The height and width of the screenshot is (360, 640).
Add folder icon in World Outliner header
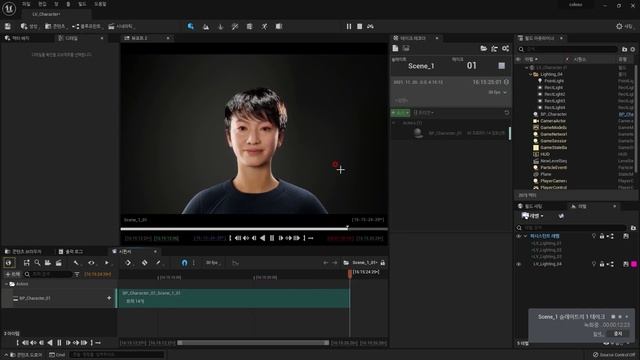(x=624, y=49)
